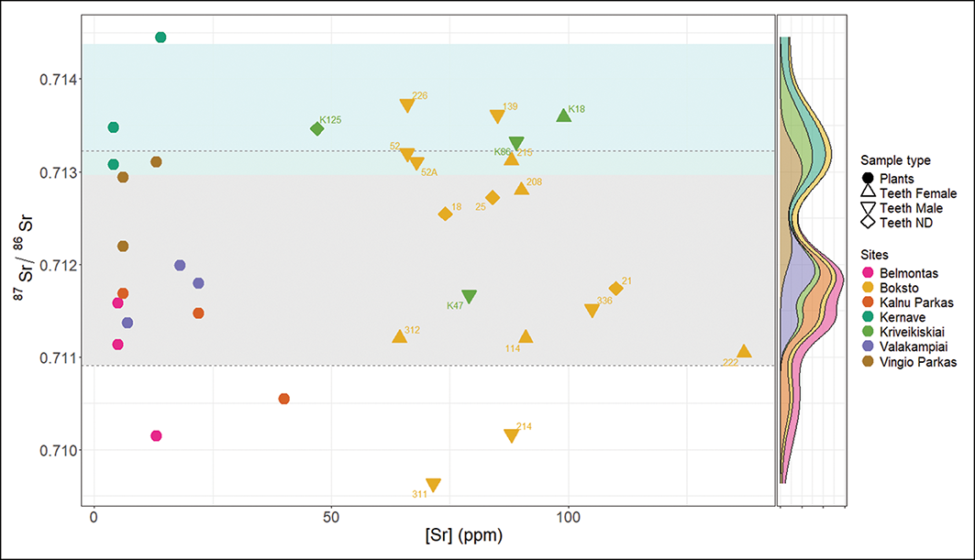The height and width of the screenshot is (560, 975).
Task: Click the Vingio Parkas brown legend swatch
Action: [x=868, y=362]
